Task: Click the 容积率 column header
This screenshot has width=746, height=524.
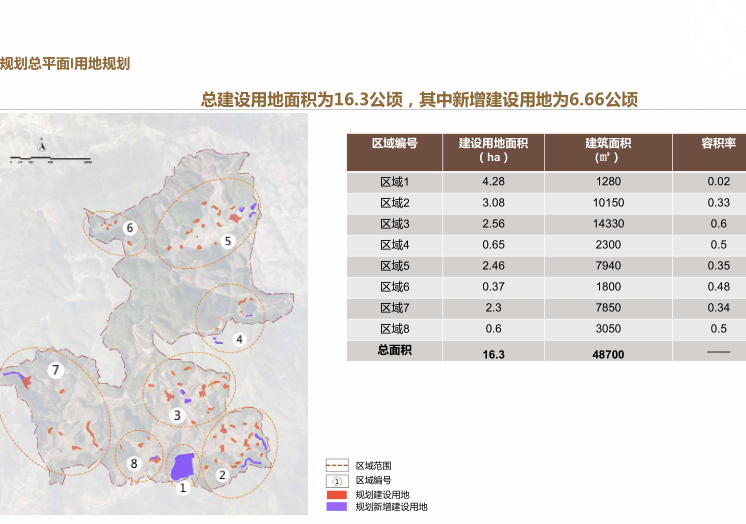Action: coord(718,143)
